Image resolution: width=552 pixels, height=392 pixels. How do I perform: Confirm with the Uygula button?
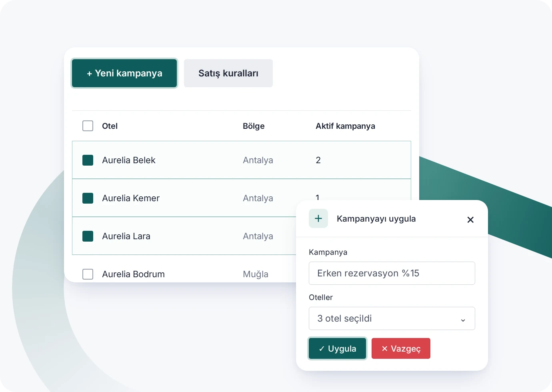(x=338, y=348)
